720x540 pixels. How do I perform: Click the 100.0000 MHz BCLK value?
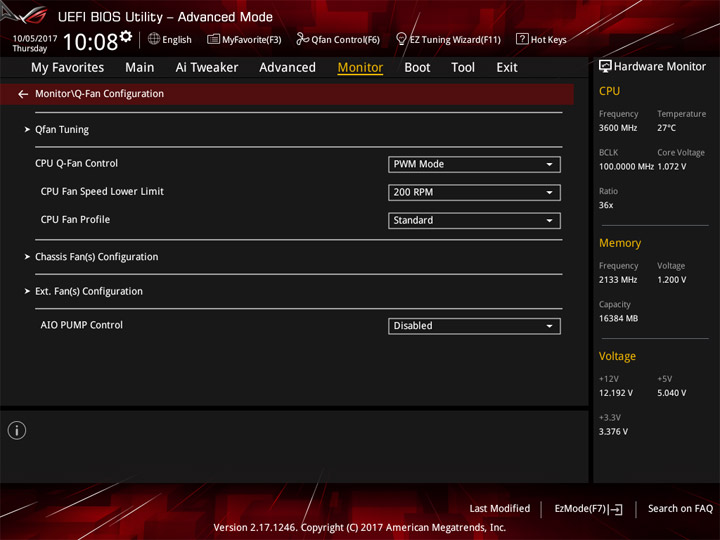click(626, 166)
